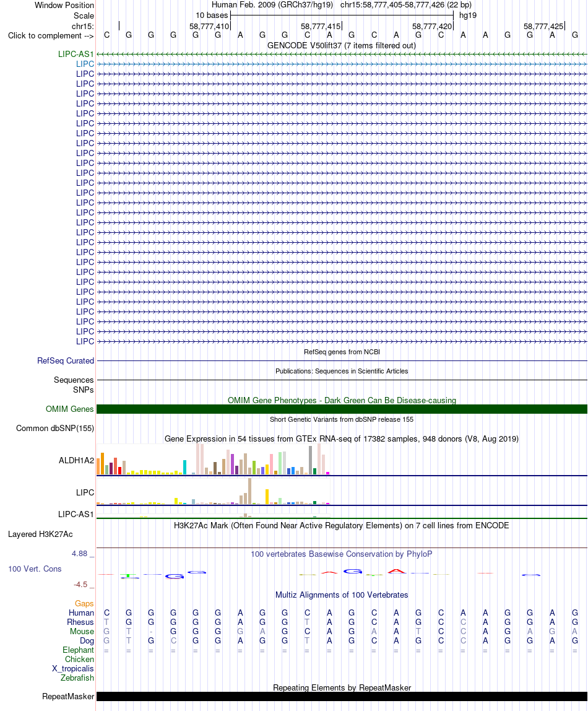Click 'H3K27Ac Mark' ENCODE track title
The width and height of the screenshot is (588, 711).
pos(342,526)
